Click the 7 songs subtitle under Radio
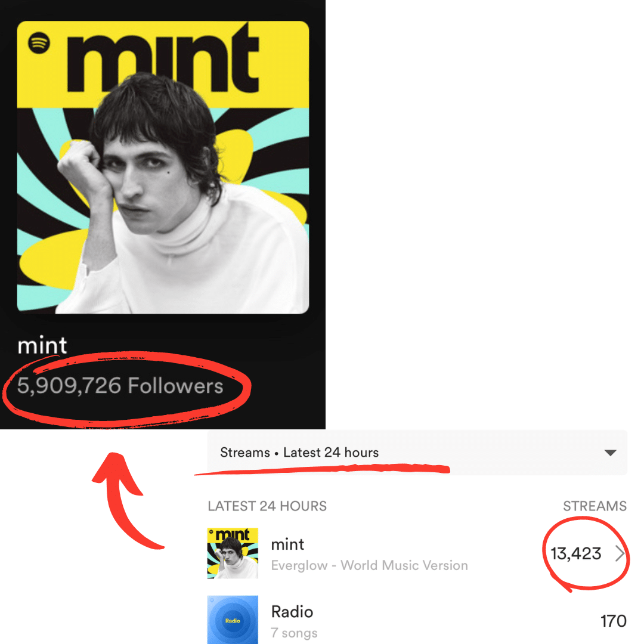This screenshot has width=644, height=644. (x=294, y=633)
